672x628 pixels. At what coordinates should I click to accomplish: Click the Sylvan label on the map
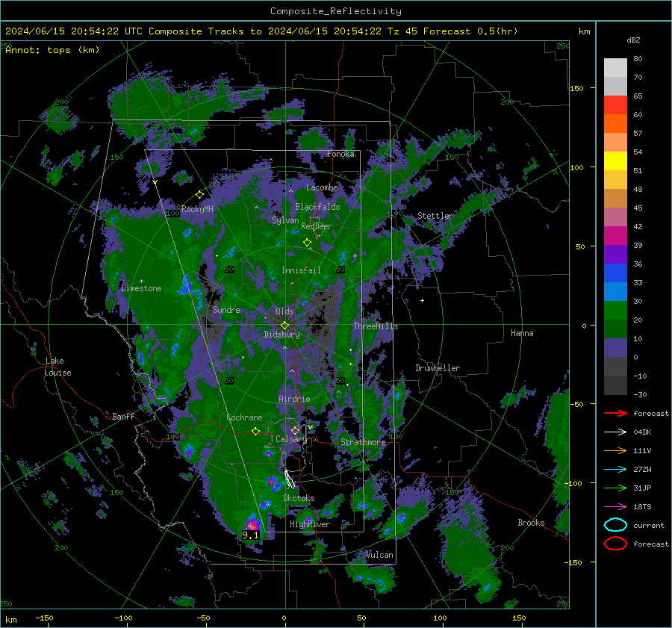point(285,220)
